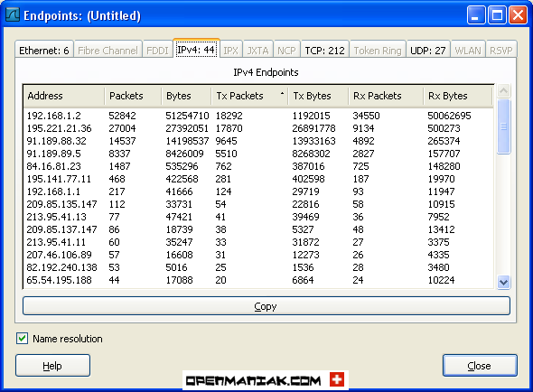Click the Rx Packets value 34550
The image size is (533, 392).
click(x=366, y=116)
